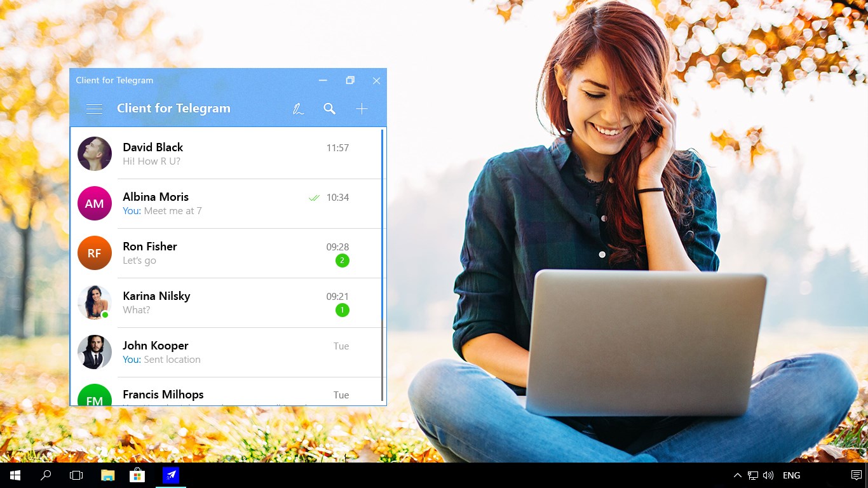Minimize the Client for Telegram window
868x488 pixels.
tap(323, 80)
